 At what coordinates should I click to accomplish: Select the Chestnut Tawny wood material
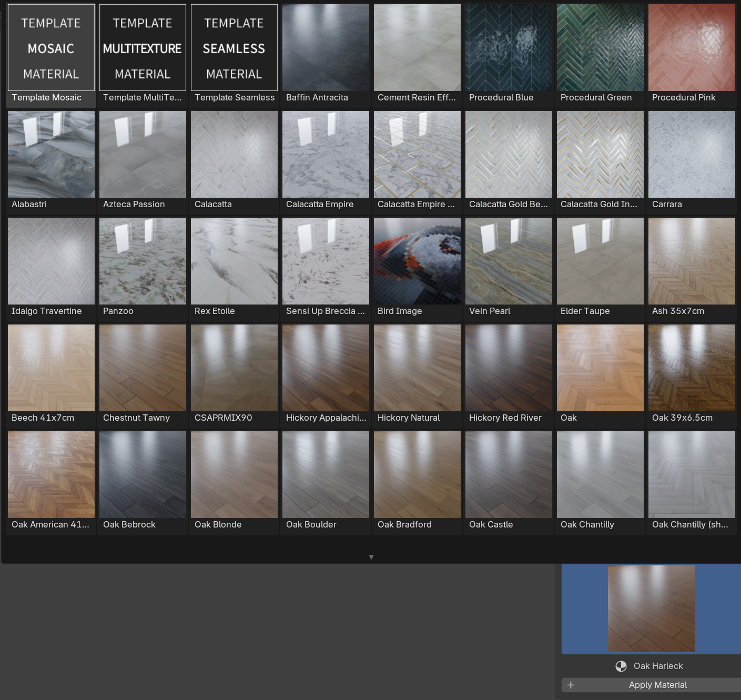coord(143,368)
